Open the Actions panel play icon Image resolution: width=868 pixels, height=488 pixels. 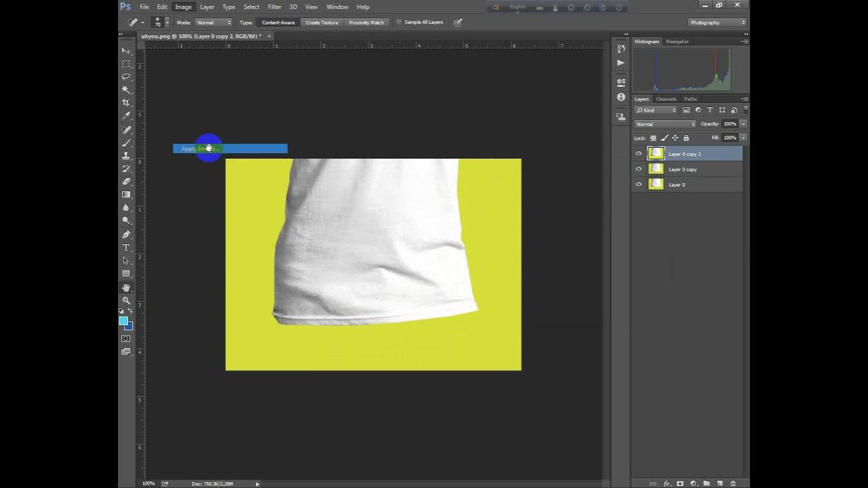tap(620, 62)
